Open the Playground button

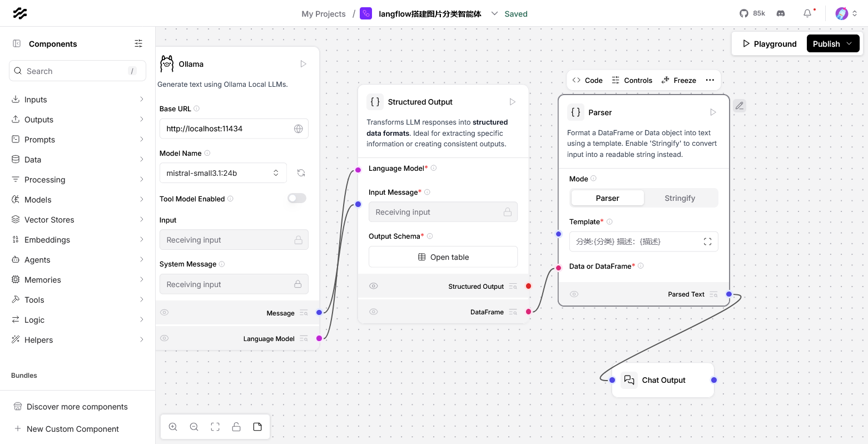pyautogui.click(x=770, y=44)
